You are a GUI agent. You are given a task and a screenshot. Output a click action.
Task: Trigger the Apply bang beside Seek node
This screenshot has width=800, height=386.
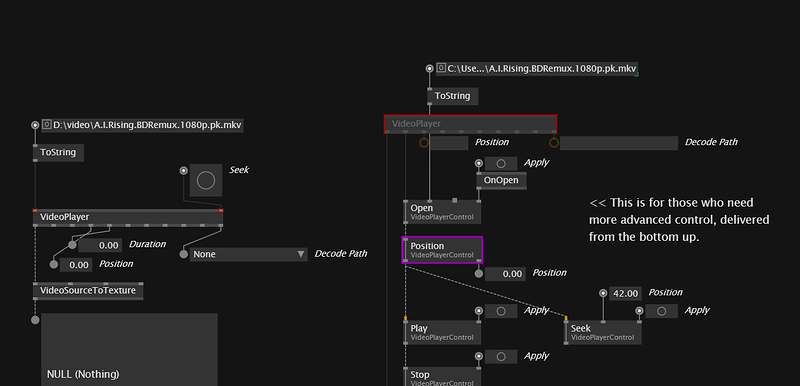click(x=662, y=311)
